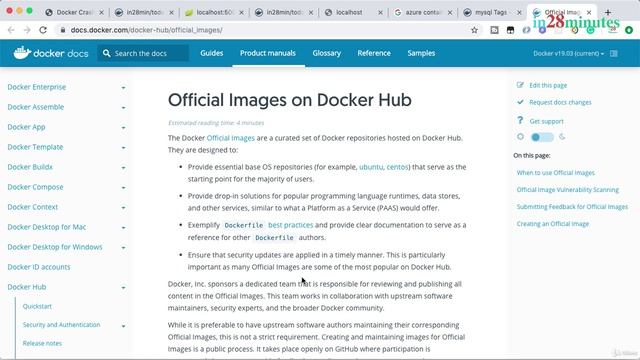
Task: Close the mysql Tags tab
Action: (x=519, y=13)
